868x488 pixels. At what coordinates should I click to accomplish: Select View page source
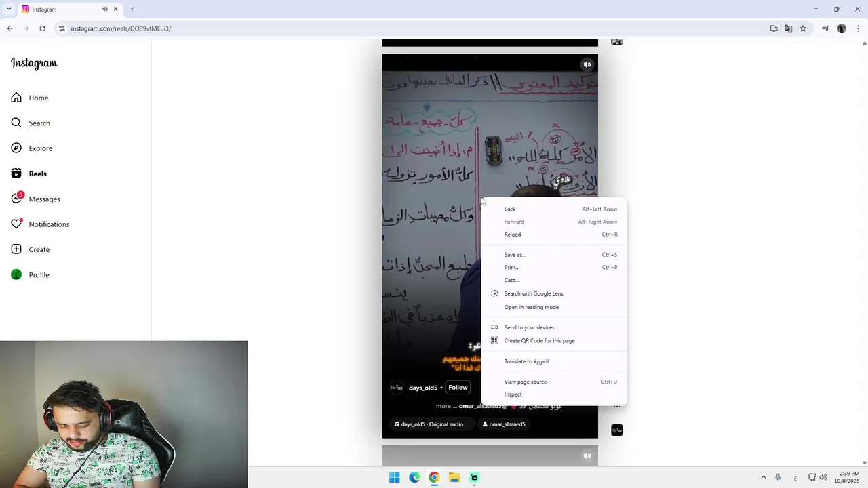coord(554,382)
